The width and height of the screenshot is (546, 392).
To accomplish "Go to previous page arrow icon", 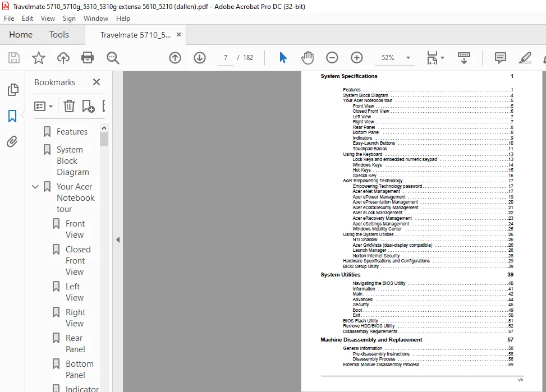I will (175, 58).
